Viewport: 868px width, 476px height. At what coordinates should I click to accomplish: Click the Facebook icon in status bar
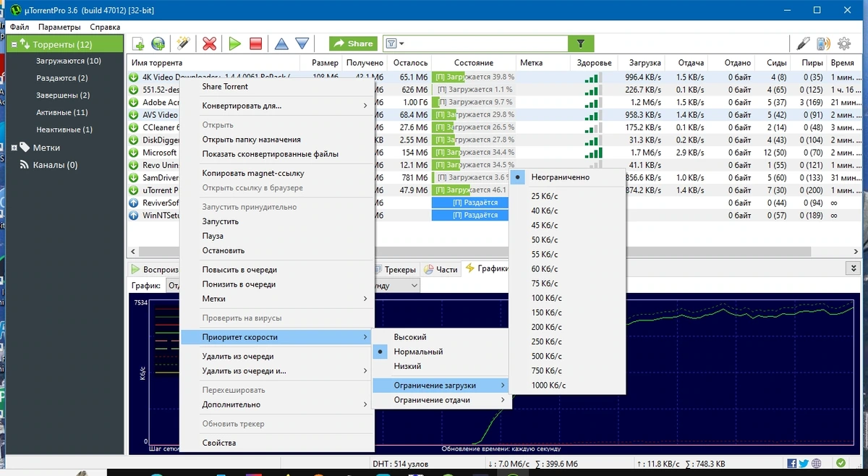pos(792,464)
